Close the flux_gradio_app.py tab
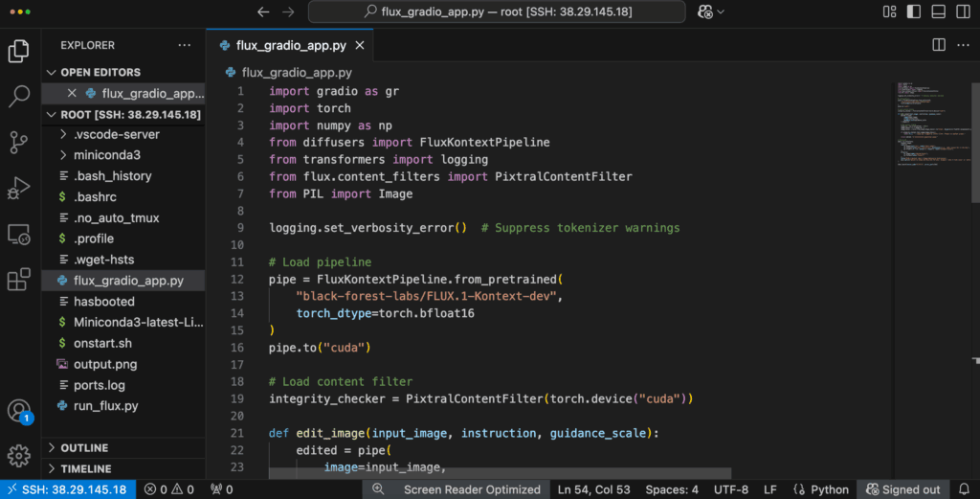980x499 pixels. tap(360, 45)
